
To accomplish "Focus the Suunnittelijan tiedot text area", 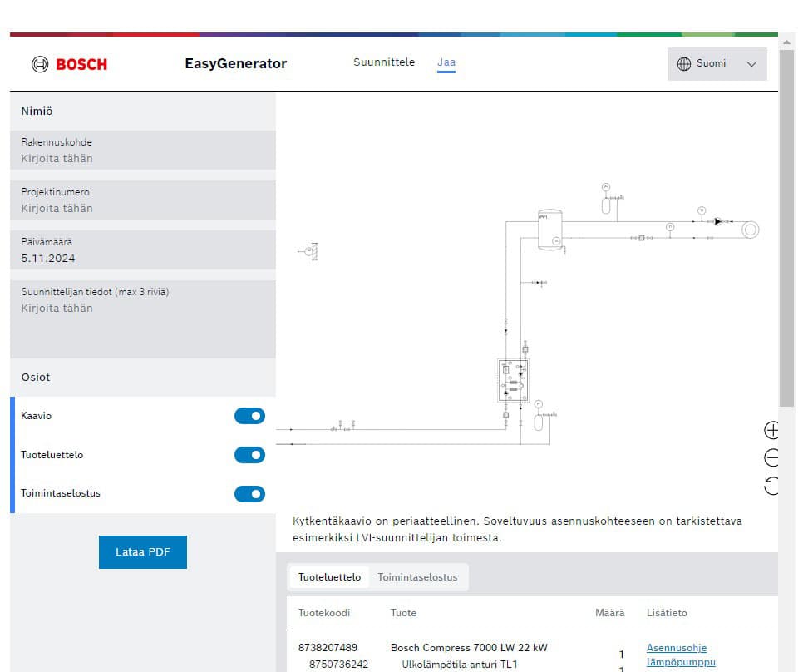I will click(143, 319).
